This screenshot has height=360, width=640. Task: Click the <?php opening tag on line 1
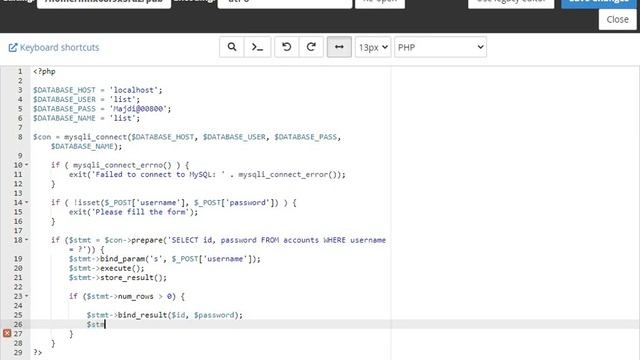point(44,71)
